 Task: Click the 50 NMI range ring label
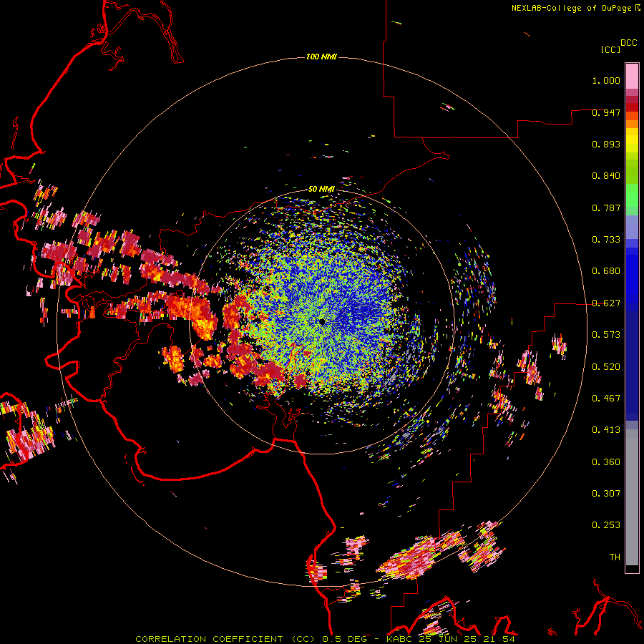(x=321, y=189)
